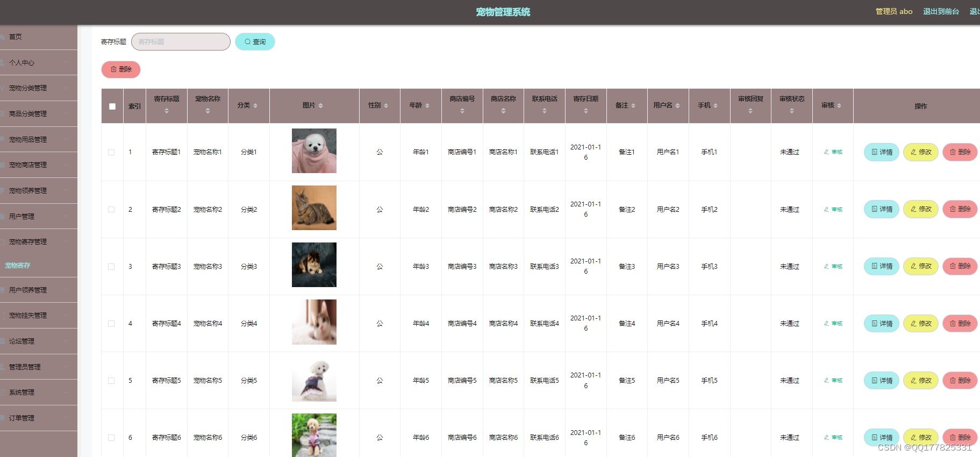
Task: Click the 审核 pencil icon in row 1
Action: 827,152
